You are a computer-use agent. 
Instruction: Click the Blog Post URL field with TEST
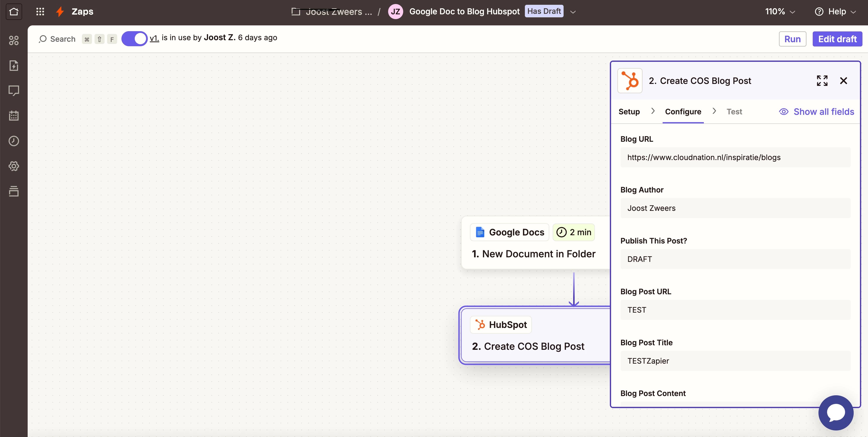coord(735,310)
